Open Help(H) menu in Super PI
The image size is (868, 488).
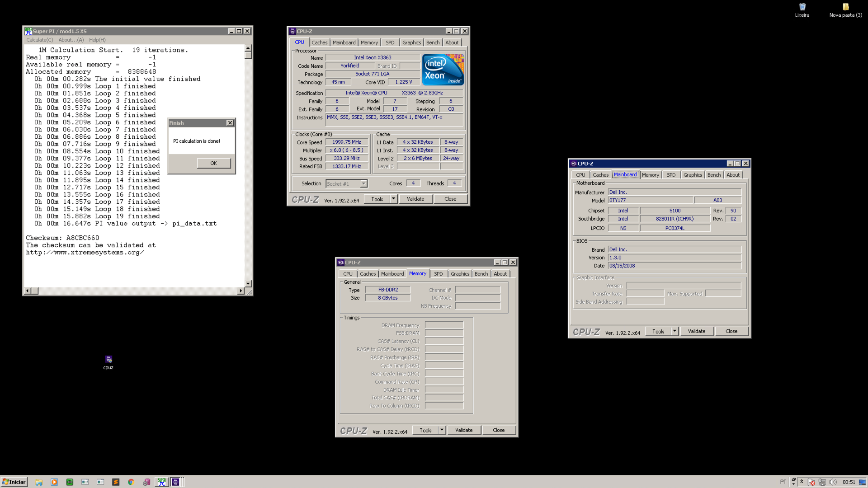97,40
